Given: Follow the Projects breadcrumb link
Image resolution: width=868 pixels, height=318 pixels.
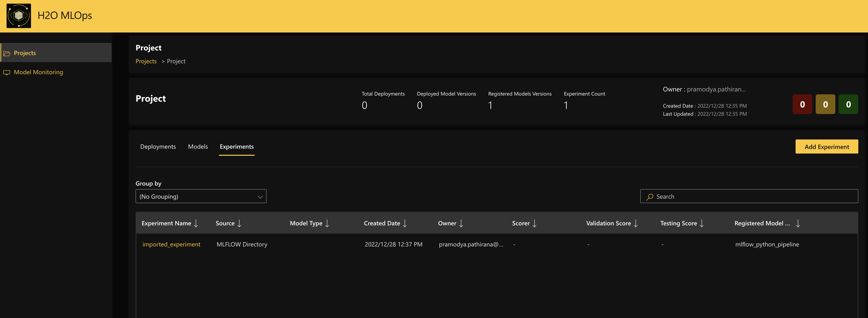Looking at the screenshot, I should [146, 61].
